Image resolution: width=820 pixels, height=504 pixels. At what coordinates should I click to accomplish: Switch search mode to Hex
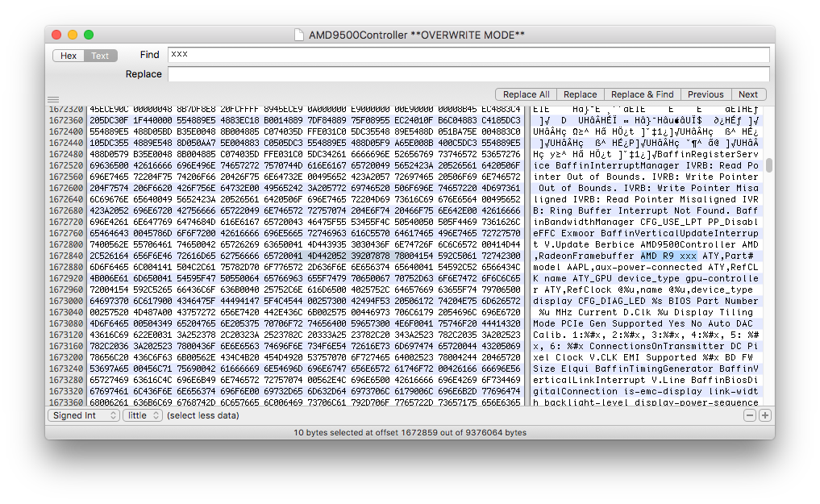point(69,56)
